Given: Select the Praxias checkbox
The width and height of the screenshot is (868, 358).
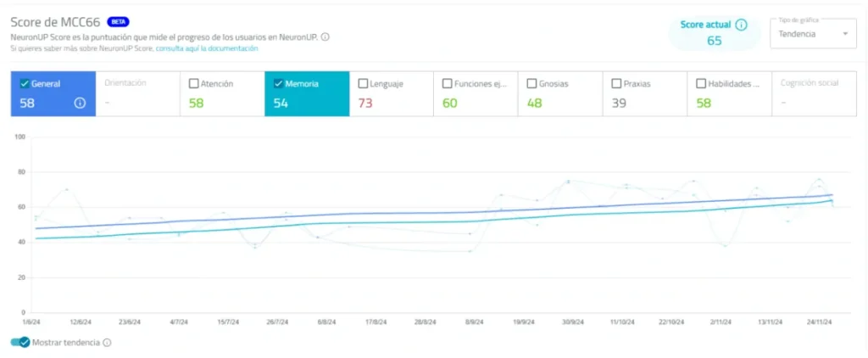Looking at the screenshot, I should point(616,84).
